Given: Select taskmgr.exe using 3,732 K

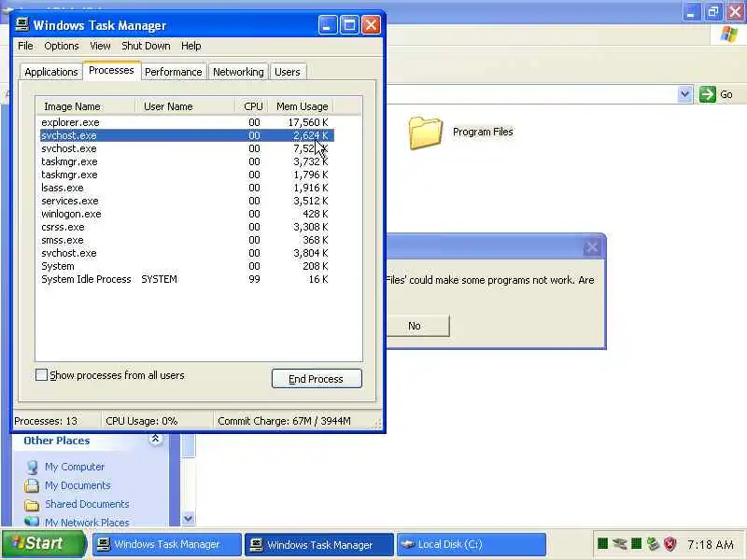Looking at the screenshot, I should pos(187,161).
